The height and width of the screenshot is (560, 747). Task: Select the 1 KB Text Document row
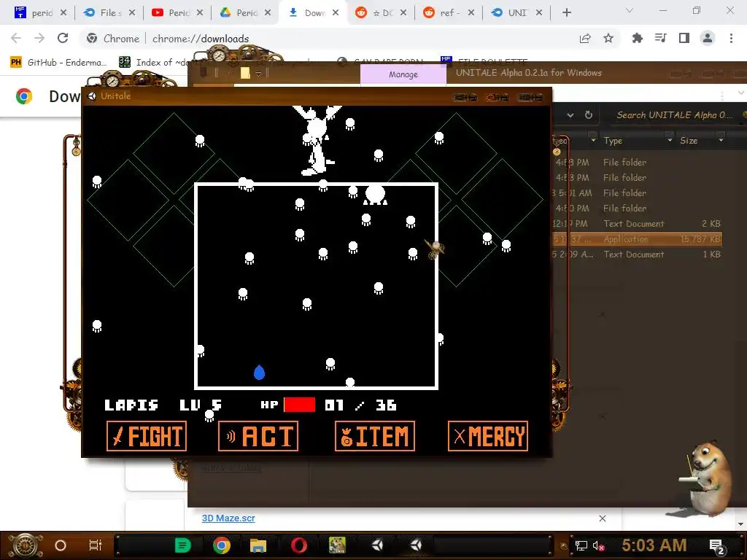(638, 254)
